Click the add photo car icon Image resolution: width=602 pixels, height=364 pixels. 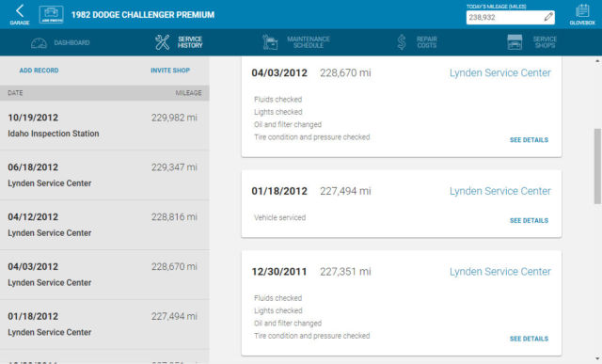[52, 15]
